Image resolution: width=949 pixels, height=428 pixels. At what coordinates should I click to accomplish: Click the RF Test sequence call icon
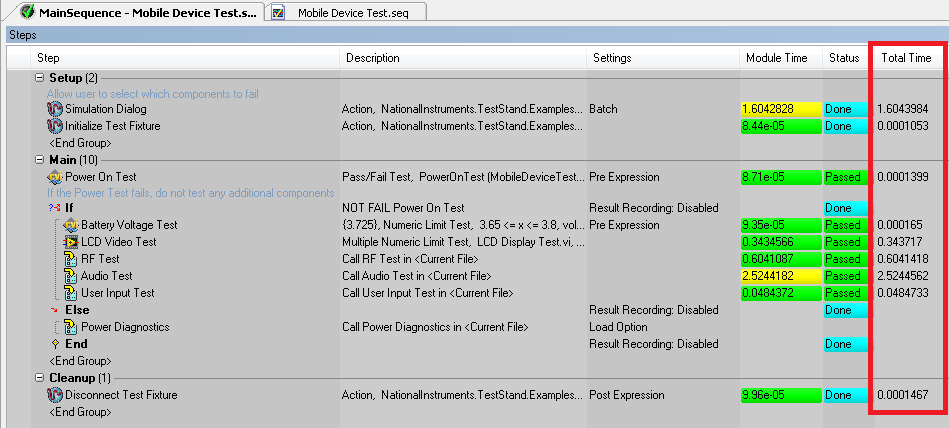71,259
